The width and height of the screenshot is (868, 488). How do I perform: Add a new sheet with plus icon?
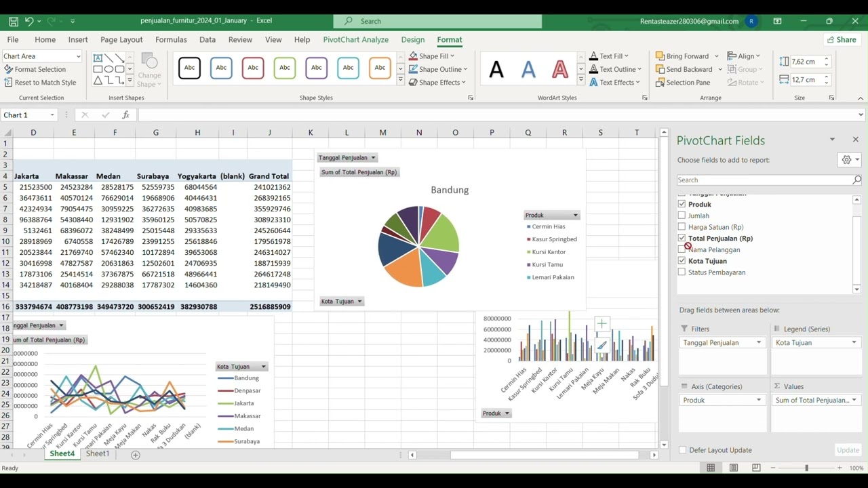(136, 455)
